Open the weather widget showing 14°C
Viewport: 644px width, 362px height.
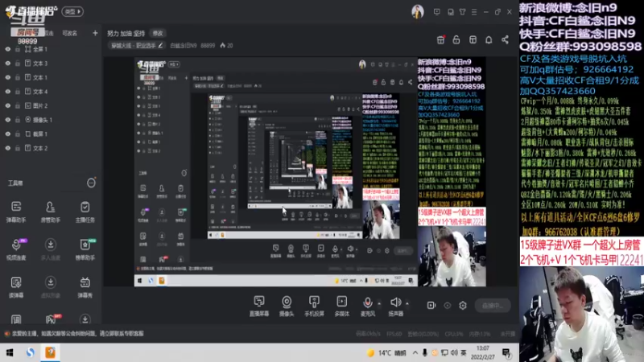pos(386,352)
